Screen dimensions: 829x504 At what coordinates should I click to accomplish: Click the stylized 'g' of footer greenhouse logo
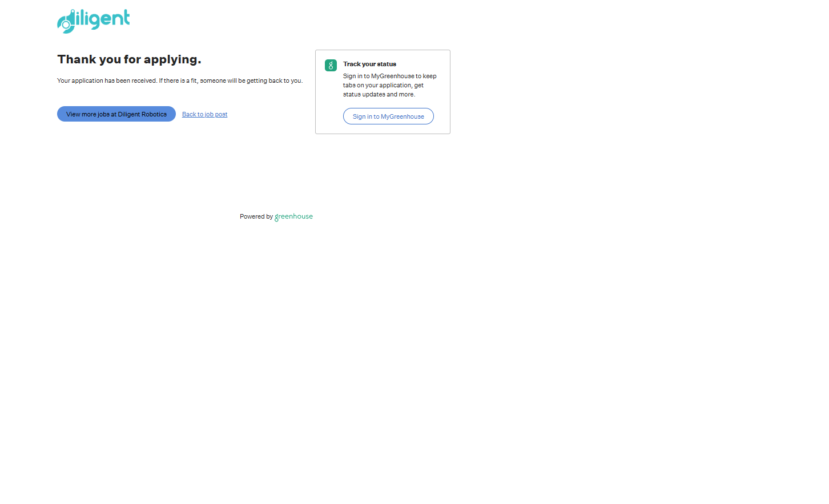(x=277, y=217)
